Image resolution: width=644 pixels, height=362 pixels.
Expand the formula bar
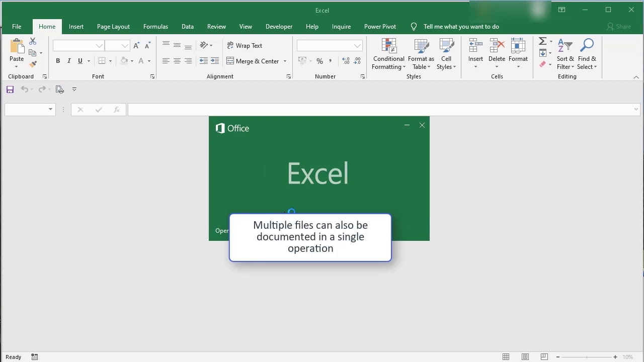pos(636,110)
